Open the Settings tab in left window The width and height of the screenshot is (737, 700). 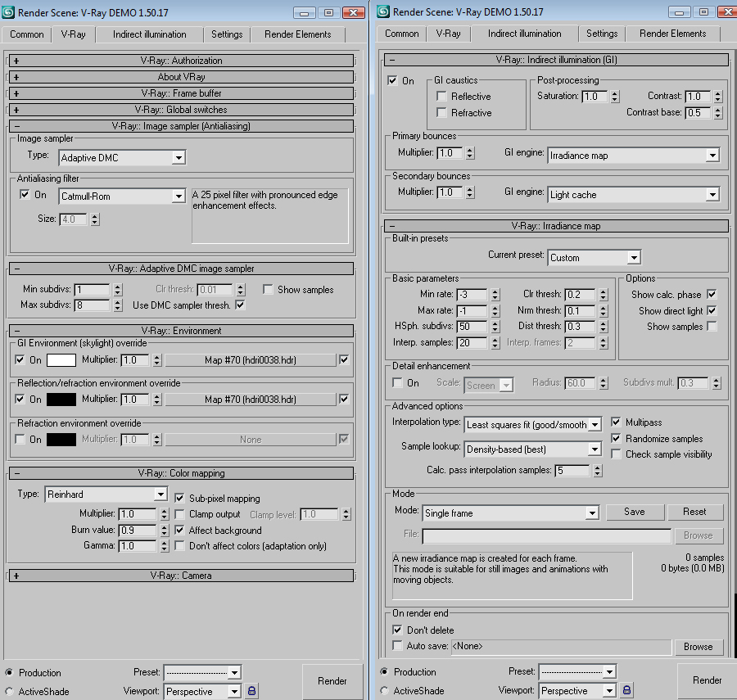click(x=227, y=34)
